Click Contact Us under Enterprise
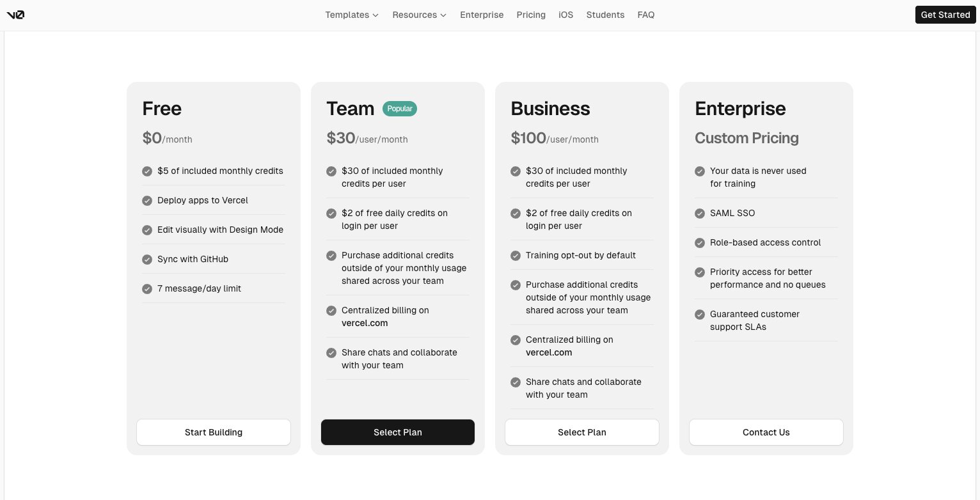This screenshot has width=980, height=500. 766,432
